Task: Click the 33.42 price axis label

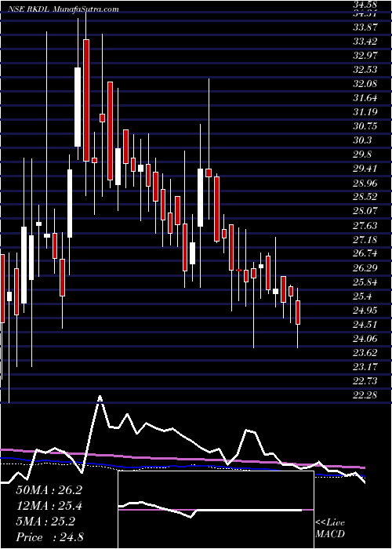Action: point(365,42)
